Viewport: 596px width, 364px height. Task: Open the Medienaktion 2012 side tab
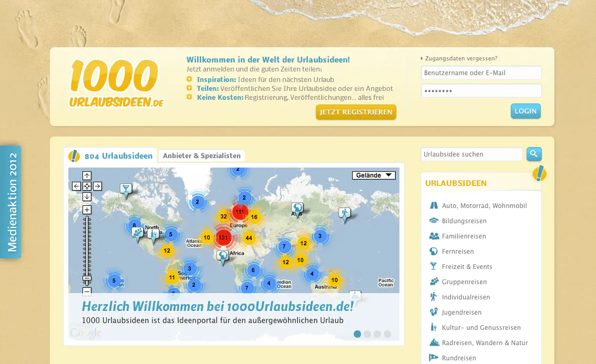pos(11,202)
